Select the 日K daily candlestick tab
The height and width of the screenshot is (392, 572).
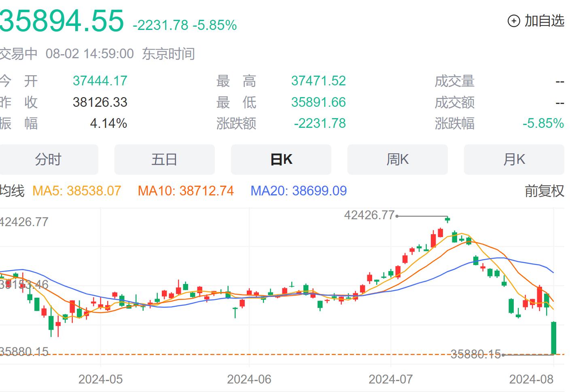coord(281,159)
